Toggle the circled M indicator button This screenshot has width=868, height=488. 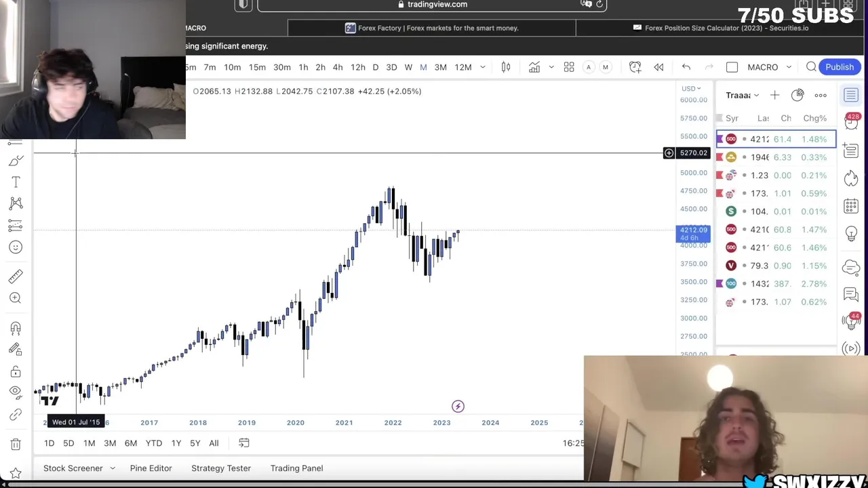[x=606, y=67]
